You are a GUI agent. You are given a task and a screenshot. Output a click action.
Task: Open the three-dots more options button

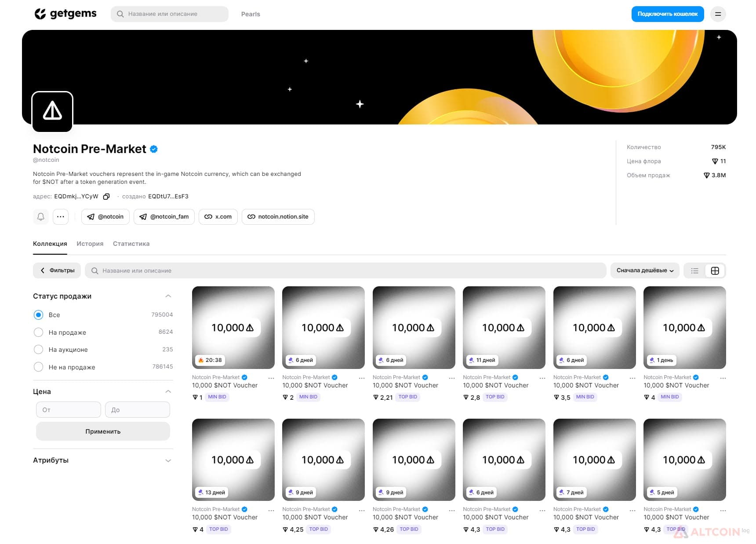pos(61,217)
